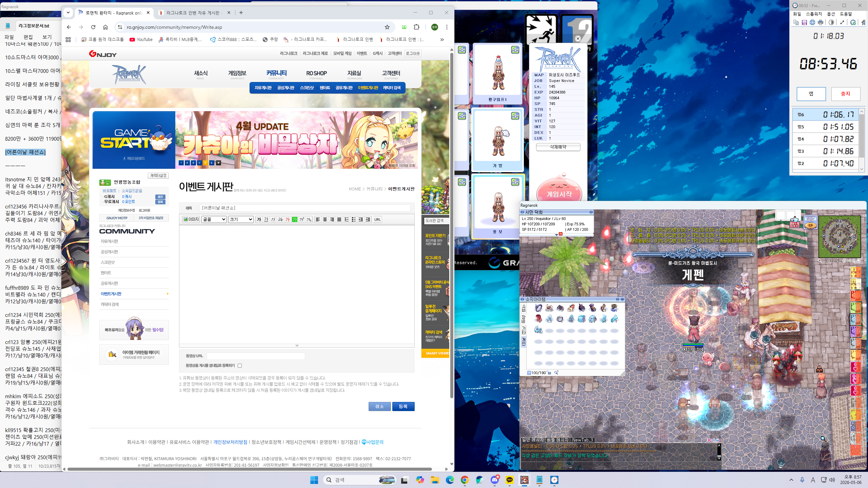Increase indent in the post editor
This screenshot has width=868, height=488.
tap(368, 219)
